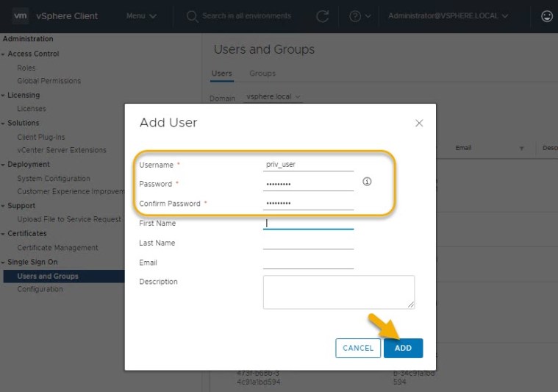Click the VMware vm logo icon
The image size is (558, 392).
(x=21, y=15)
